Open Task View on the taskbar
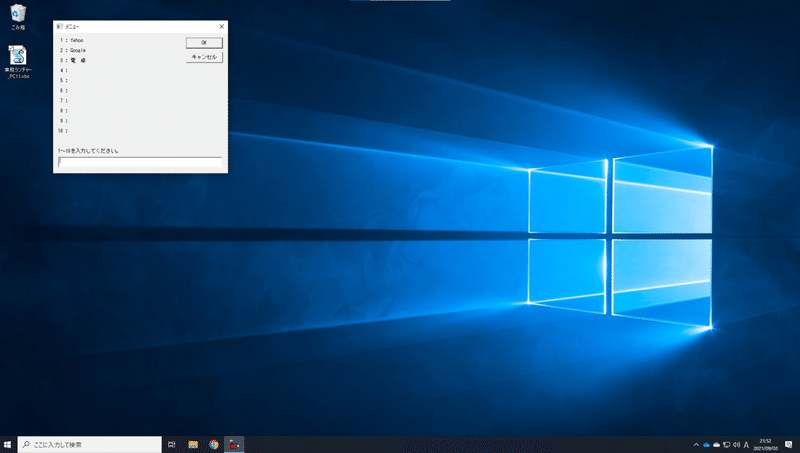This screenshot has width=800, height=453. pyautogui.click(x=172, y=445)
